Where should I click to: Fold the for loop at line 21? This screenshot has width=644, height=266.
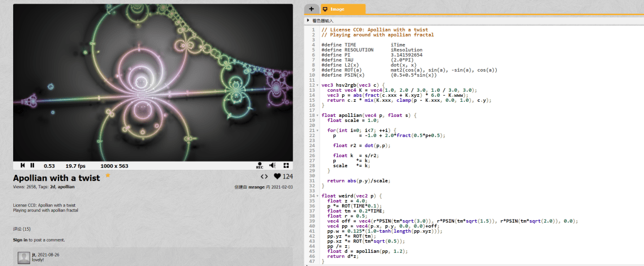coord(318,130)
